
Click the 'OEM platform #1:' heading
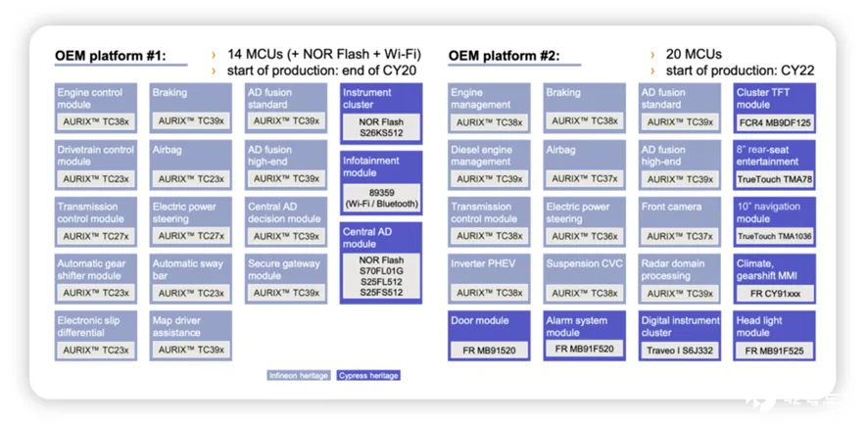pyautogui.click(x=110, y=56)
